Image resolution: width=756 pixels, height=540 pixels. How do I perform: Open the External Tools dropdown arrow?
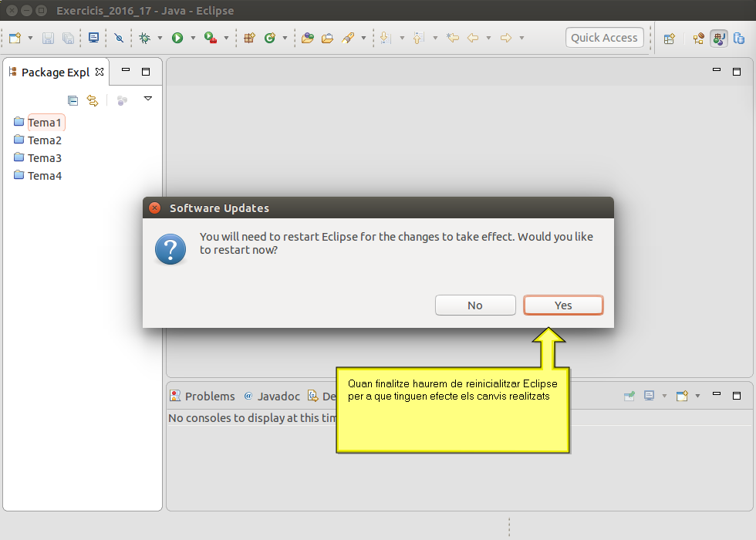[x=226, y=38]
